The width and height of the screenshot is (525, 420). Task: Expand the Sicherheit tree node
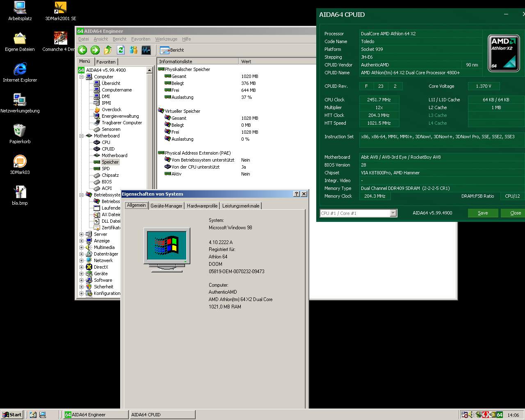click(x=81, y=287)
